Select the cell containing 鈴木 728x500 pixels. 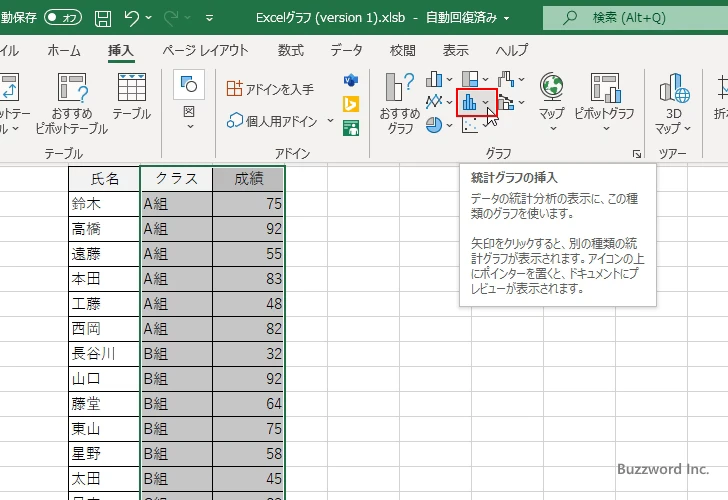point(104,204)
